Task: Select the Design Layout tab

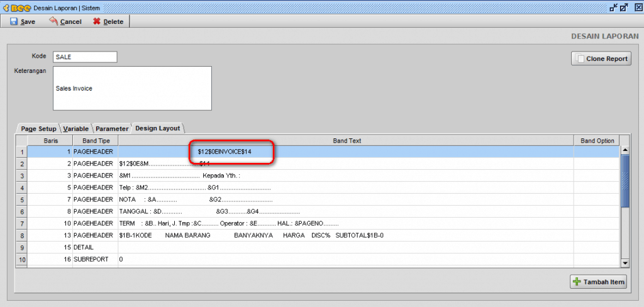Action: tap(158, 128)
